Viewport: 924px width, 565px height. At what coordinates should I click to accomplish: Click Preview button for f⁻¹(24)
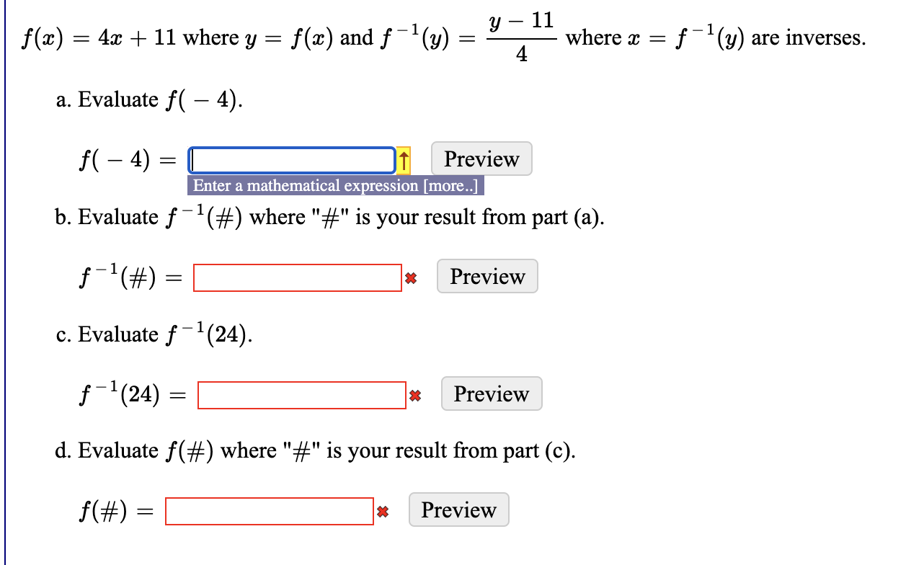click(x=491, y=393)
